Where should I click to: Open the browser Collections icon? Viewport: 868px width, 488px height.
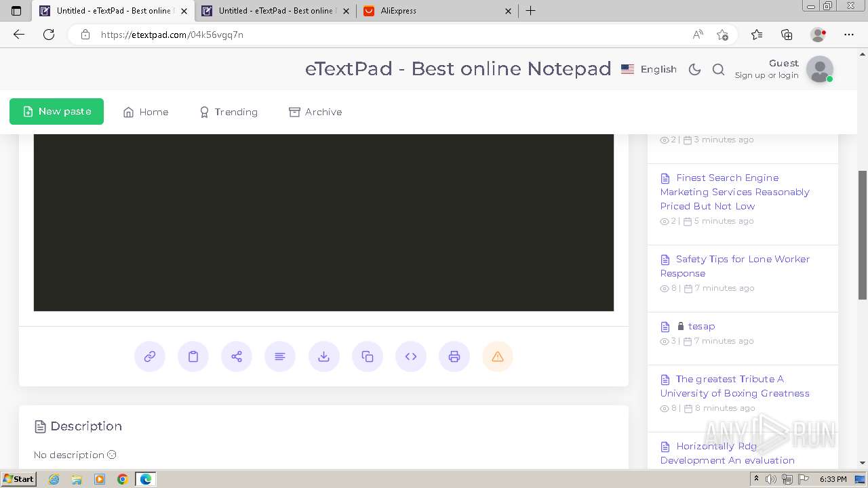[x=787, y=35]
